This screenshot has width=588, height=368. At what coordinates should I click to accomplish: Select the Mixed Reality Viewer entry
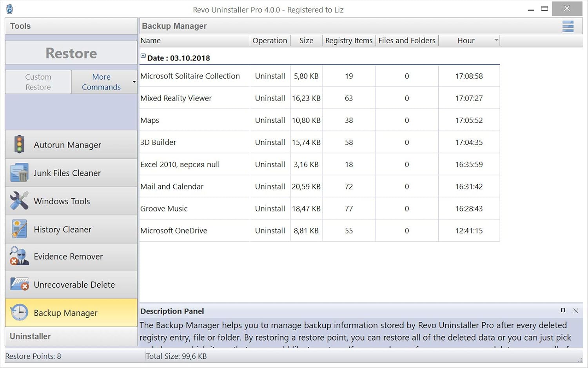coord(319,98)
